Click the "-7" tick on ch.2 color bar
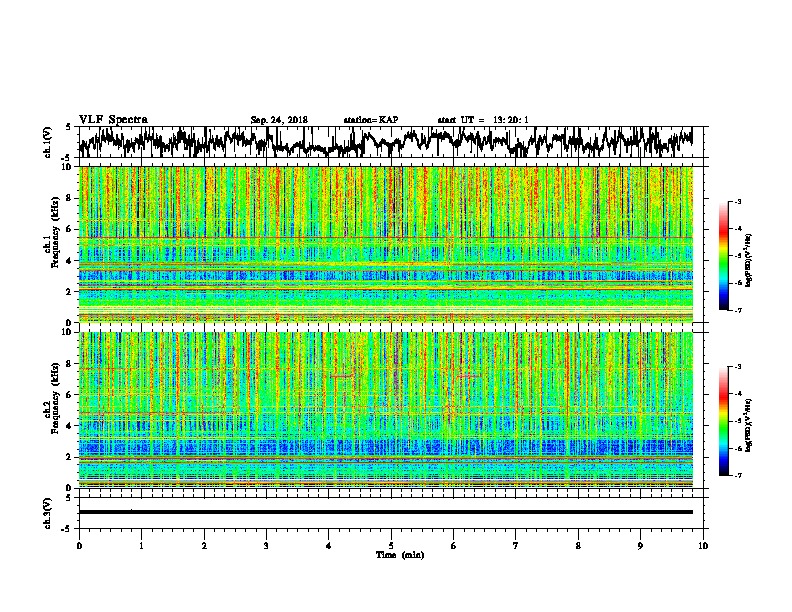This screenshot has width=792, height=612. point(738,476)
